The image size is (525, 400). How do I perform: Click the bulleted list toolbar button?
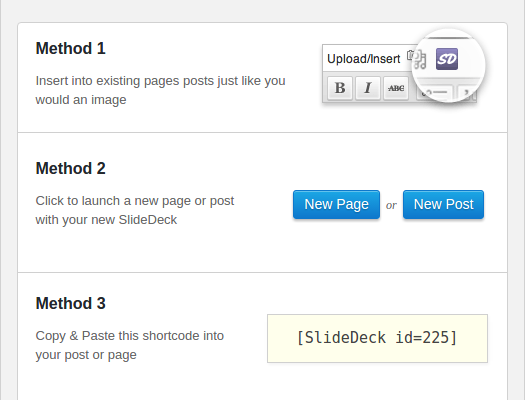[x=435, y=92]
